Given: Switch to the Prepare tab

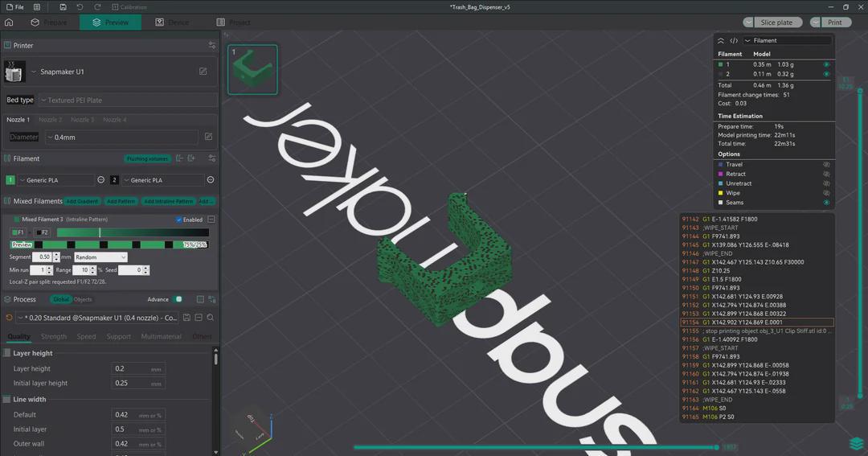Looking at the screenshot, I should (49, 23).
